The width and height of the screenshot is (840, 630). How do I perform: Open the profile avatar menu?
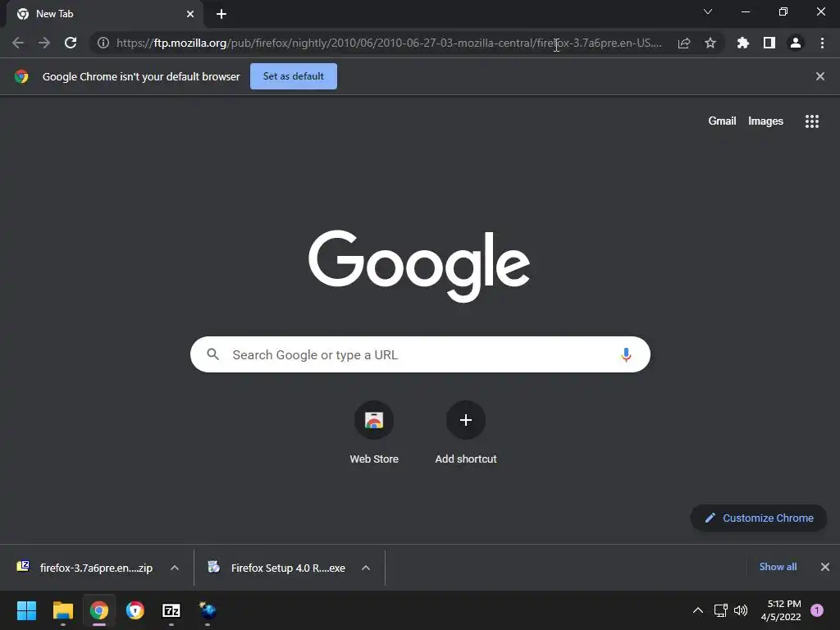(x=796, y=43)
